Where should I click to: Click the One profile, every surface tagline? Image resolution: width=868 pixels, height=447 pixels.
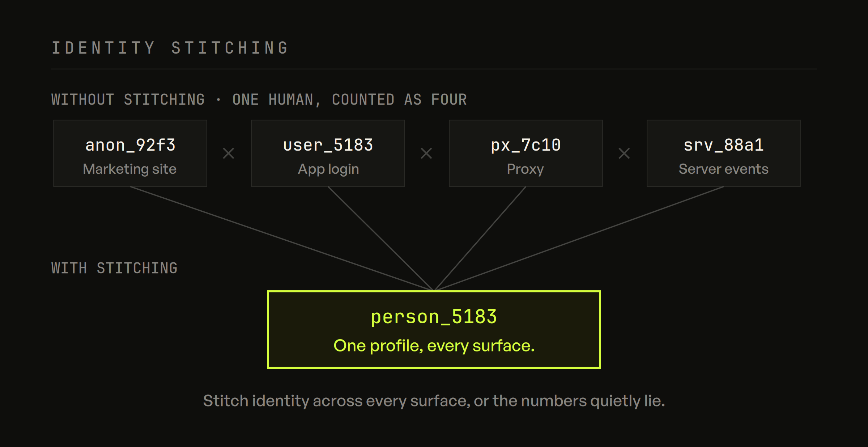434,346
